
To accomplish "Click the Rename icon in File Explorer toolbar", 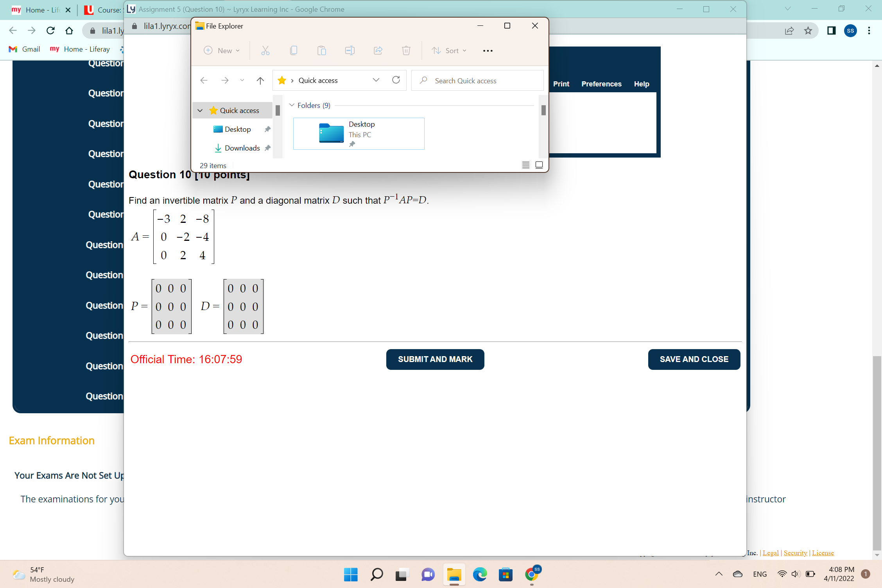I will pyautogui.click(x=350, y=50).
